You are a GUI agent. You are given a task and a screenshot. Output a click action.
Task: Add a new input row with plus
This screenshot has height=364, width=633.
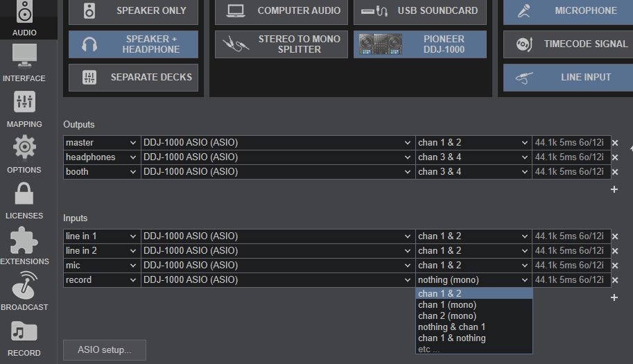tap(614, 297)
